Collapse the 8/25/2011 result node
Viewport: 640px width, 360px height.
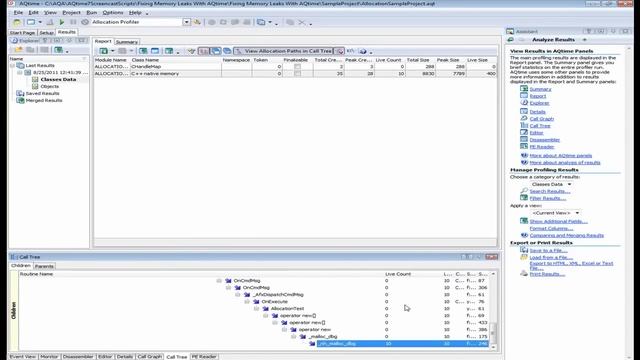(20, 73)
